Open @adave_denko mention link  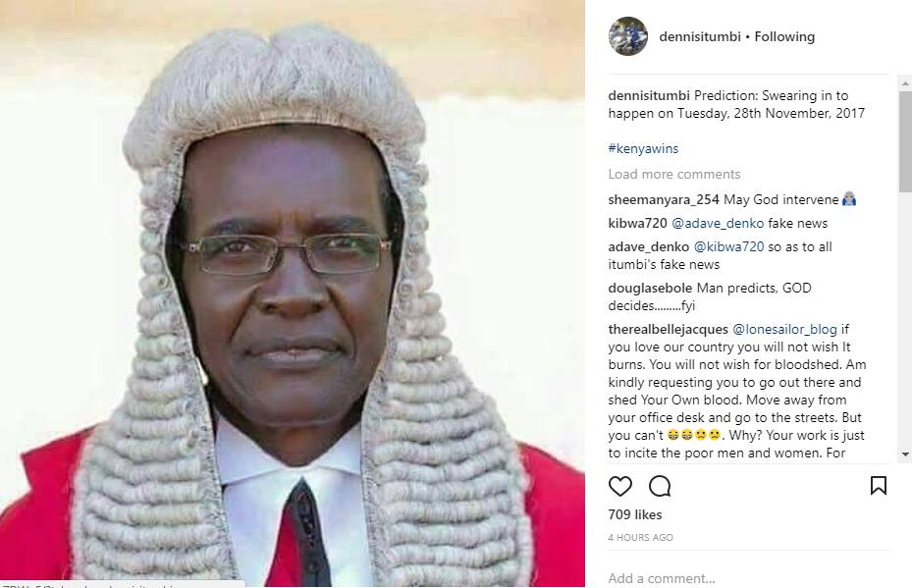coord(718,224)
